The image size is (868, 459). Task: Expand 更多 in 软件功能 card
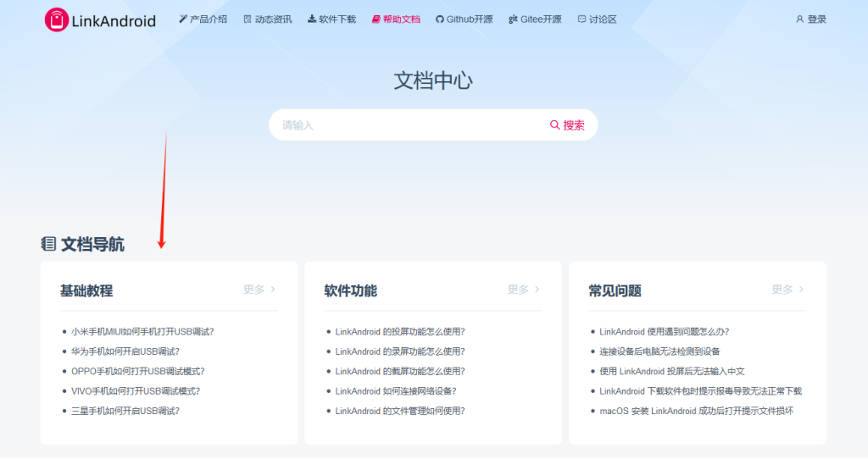point(524,290)
